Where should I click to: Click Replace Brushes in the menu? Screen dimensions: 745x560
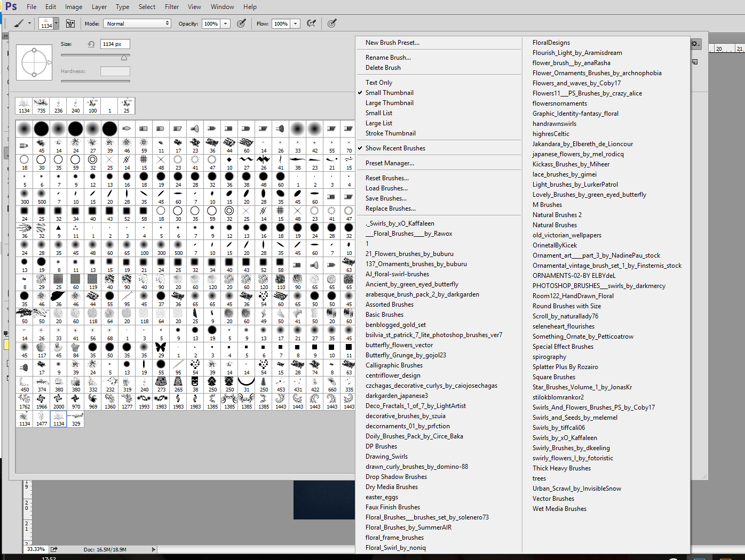point(390,209)
